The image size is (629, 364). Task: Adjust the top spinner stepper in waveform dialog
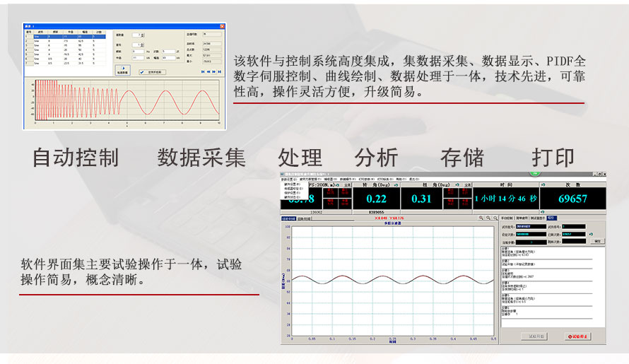tap(142, 35)
